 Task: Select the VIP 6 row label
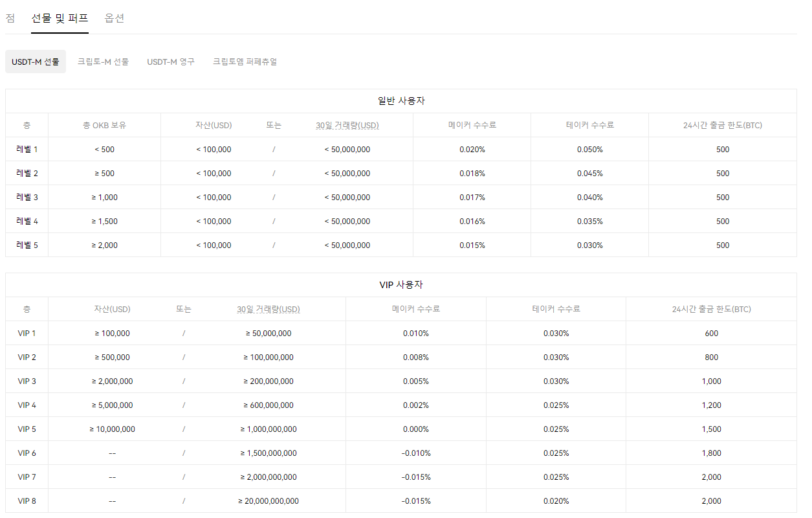[27, 453]
